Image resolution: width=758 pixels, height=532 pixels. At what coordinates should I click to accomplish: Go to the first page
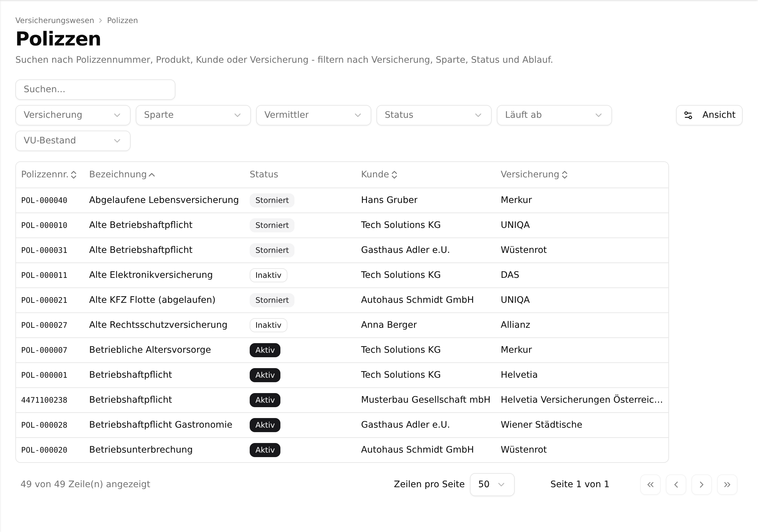click(650, 484)
